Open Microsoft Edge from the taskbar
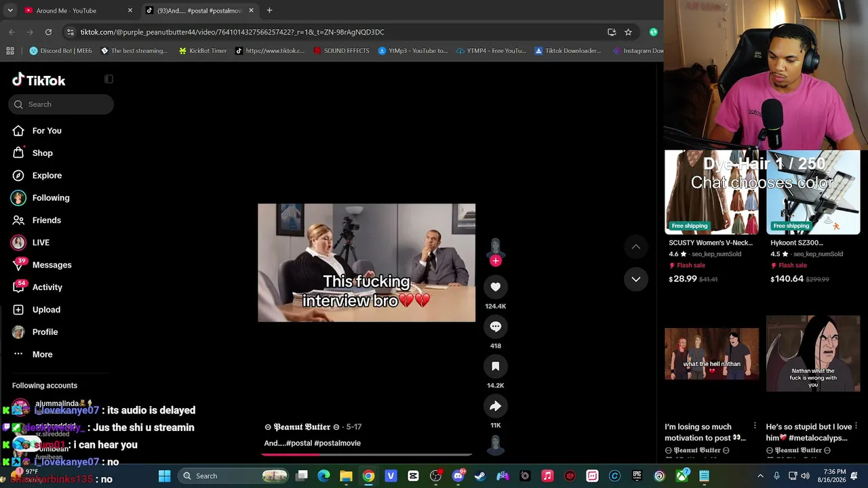 (323, 476)
